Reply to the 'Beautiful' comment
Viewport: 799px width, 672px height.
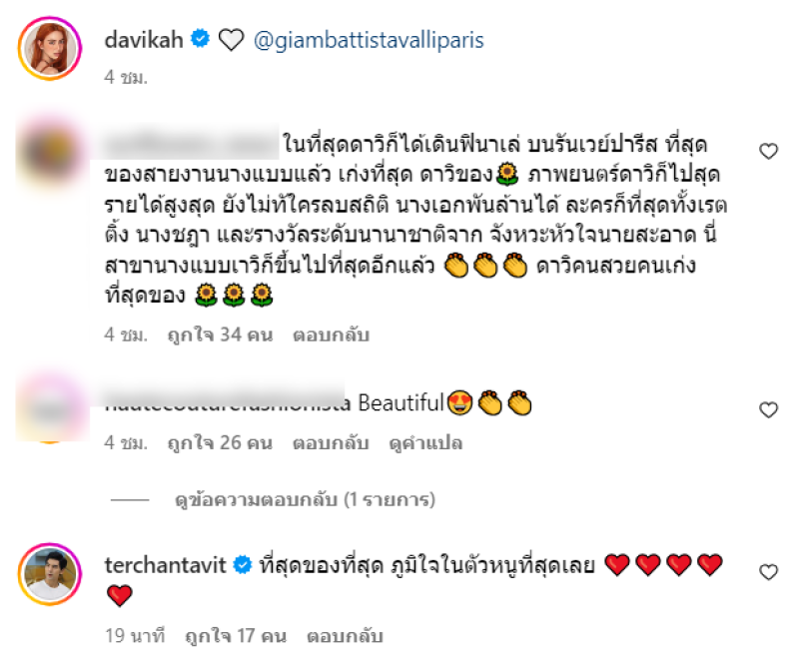(331, 442)
